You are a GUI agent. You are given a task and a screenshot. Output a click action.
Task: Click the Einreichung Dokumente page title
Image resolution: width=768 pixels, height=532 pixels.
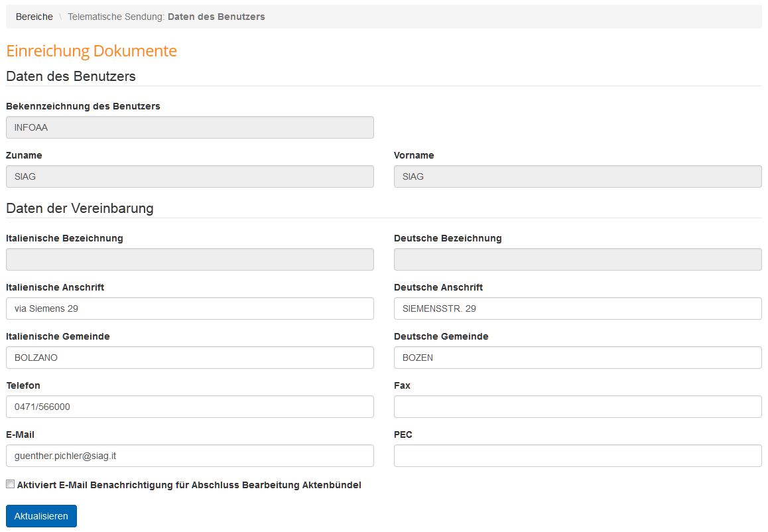click(x=92, y=50)
